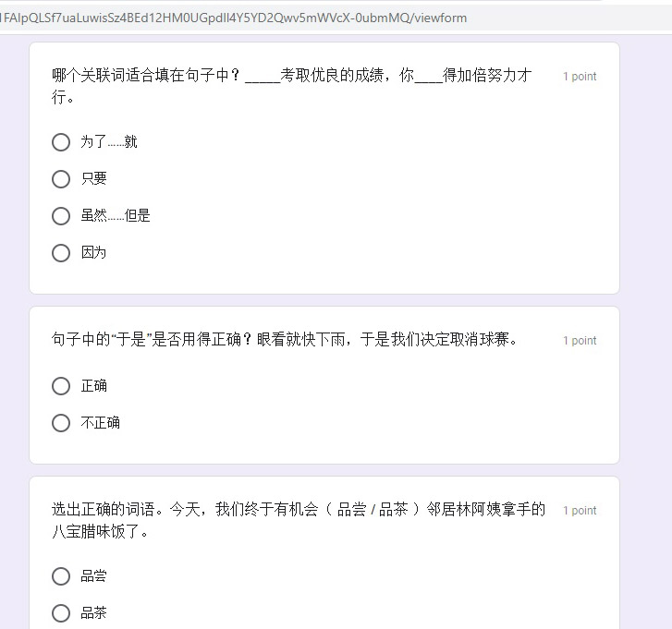The image size is (672, 629).
Task: Click the 1 point label beside 于是 question
Action: 580,341
